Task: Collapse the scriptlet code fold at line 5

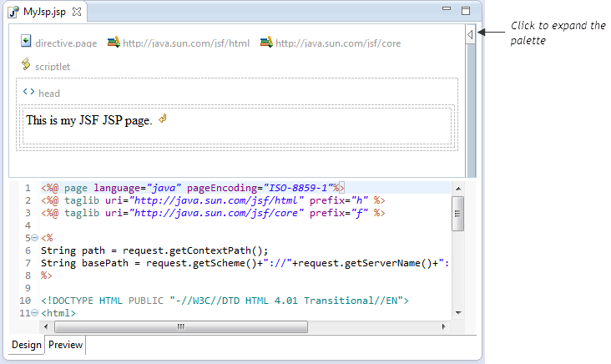Action: pyautogui.click(x=34, y=238)
